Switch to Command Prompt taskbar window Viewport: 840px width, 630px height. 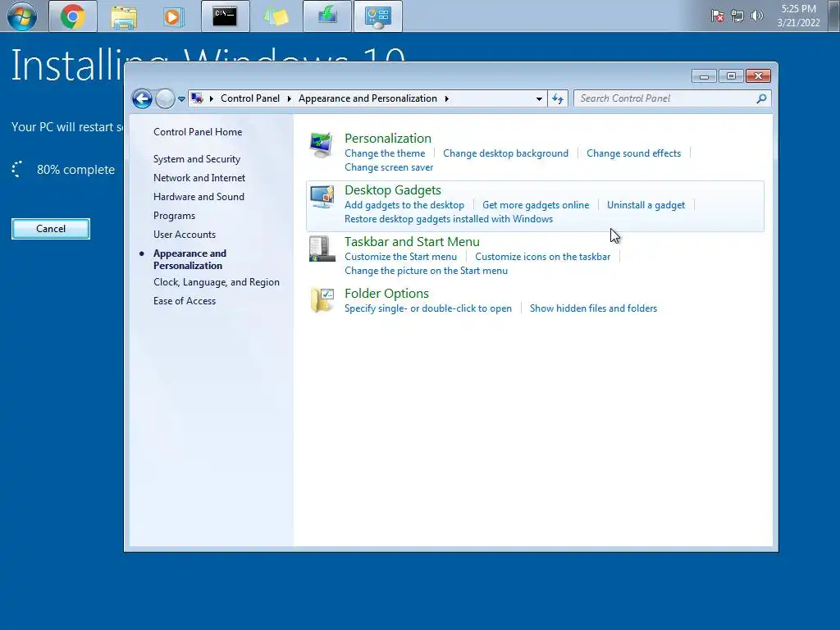pyautogui.click(x=225, y=16)
